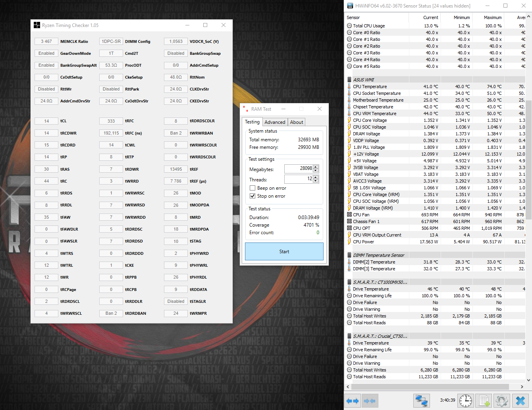
Task: Open HWiNFO sensor settings gear icon
Action: point(502,401)
